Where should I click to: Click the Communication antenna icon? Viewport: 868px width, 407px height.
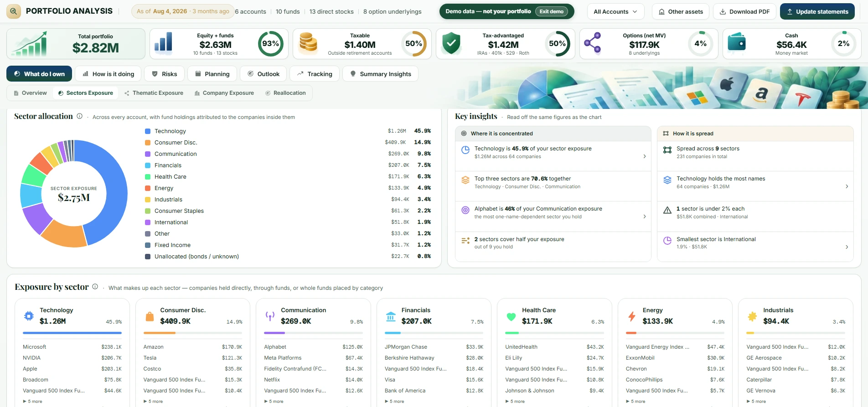[x=270, y=316]
